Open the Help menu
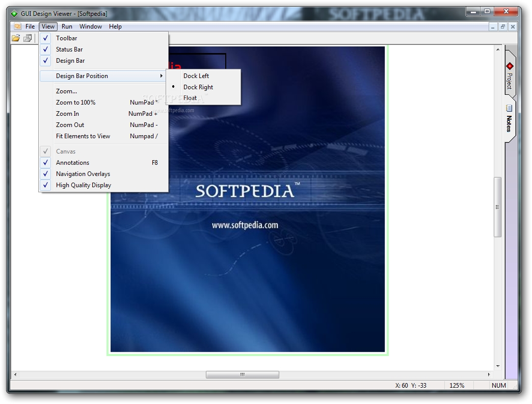Screen dimensions: 532x404 [115, 26]
